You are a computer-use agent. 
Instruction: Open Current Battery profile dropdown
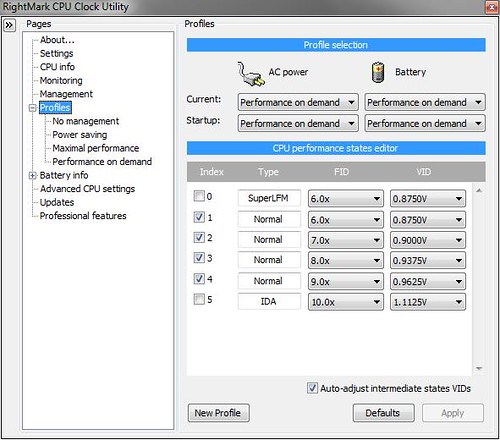(x=425, y=102)
